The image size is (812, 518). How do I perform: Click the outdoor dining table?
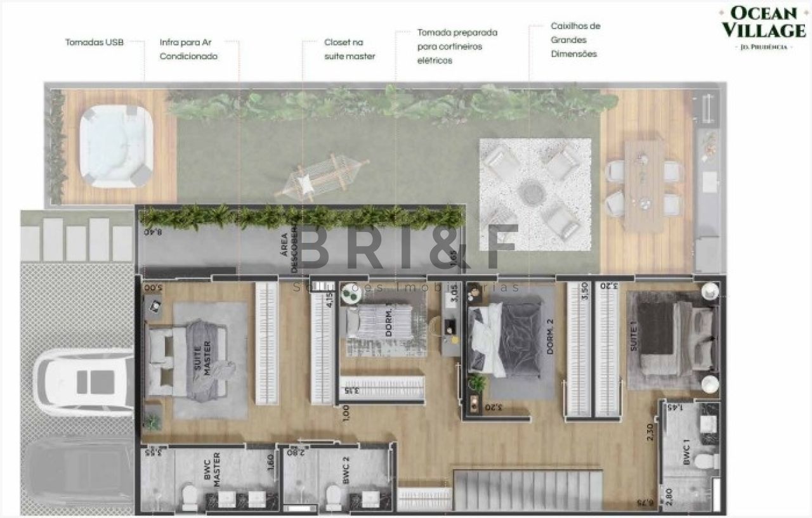pyautogui.click(x=643, y=185)
